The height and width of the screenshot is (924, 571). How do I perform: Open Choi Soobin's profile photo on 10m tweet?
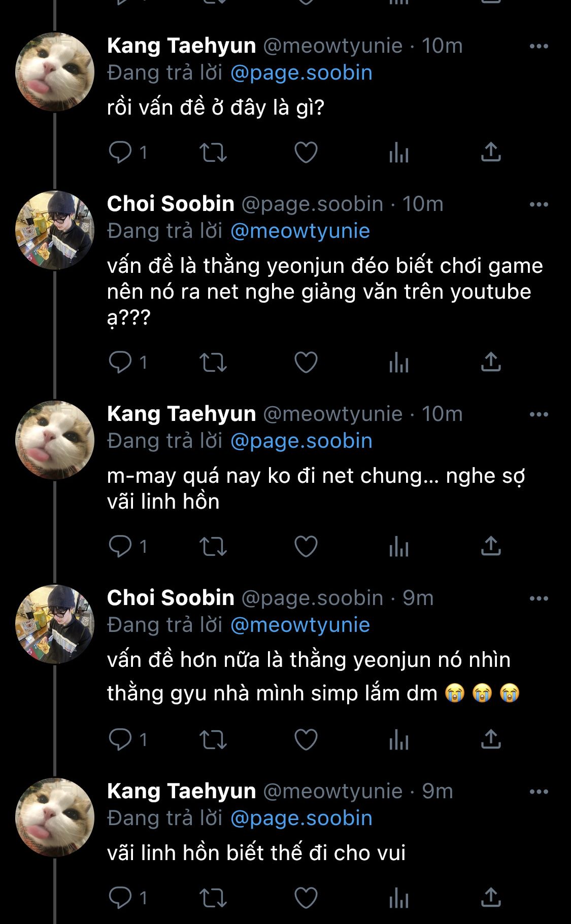coord(55,230)
